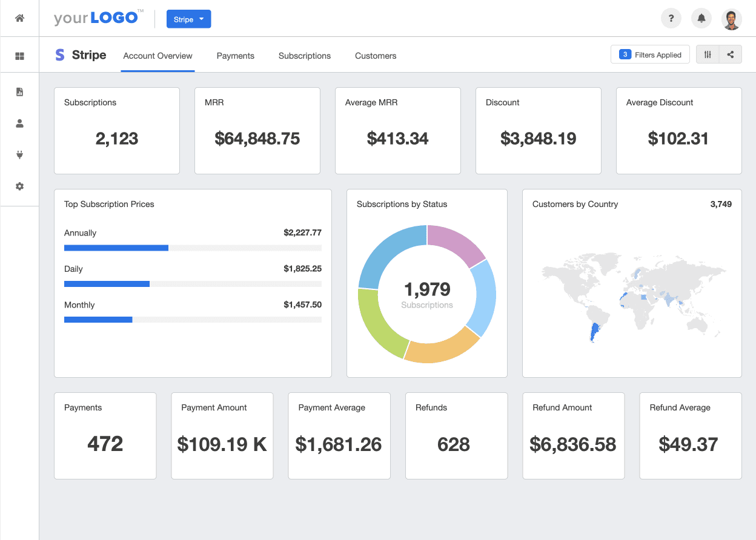
Task: Open the reports icon in the sidebar
Action: (19, 91)
